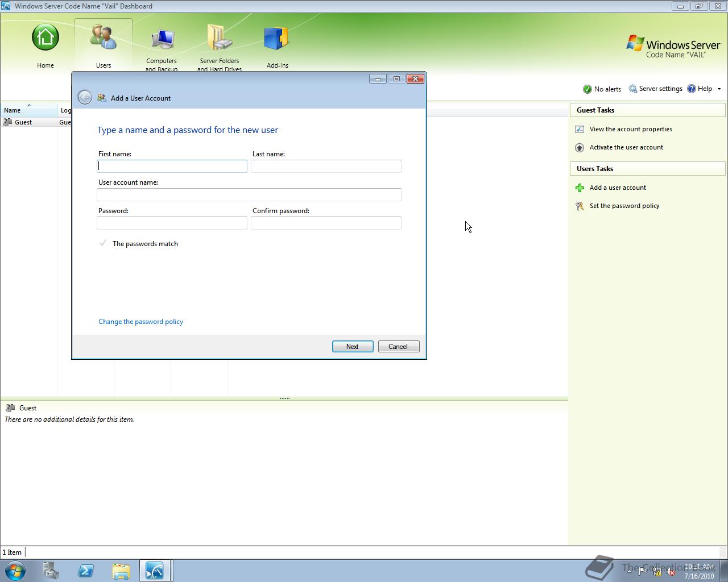Select the Users section icon
The image size is (728, 582).
click(104, 38)
